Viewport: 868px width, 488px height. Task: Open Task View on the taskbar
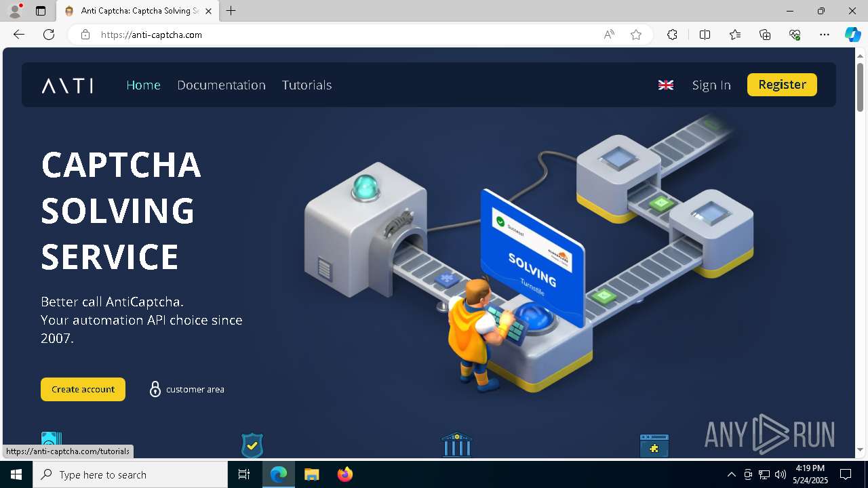coord(244,474)
